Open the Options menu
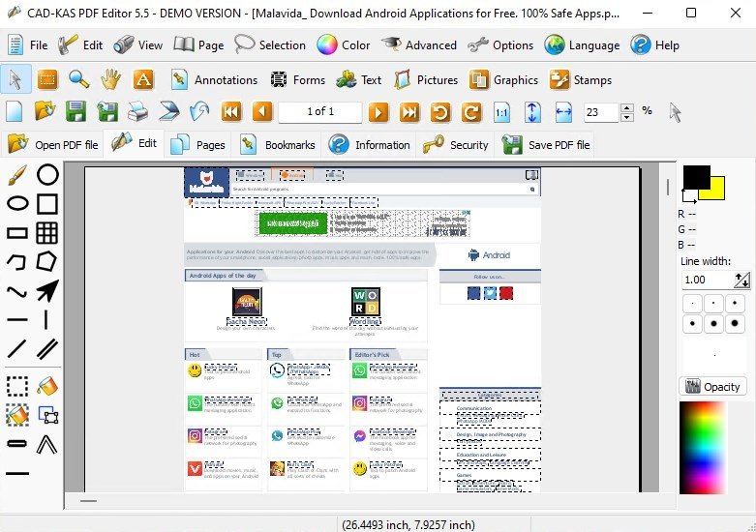The height and width of the screenshot is (532, 756). 500,45
